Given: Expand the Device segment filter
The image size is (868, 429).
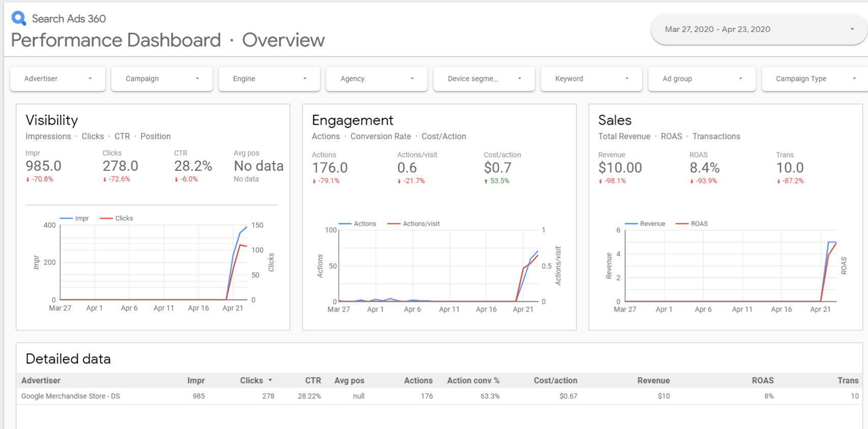Looking at the screenshot, I should 484,79.
